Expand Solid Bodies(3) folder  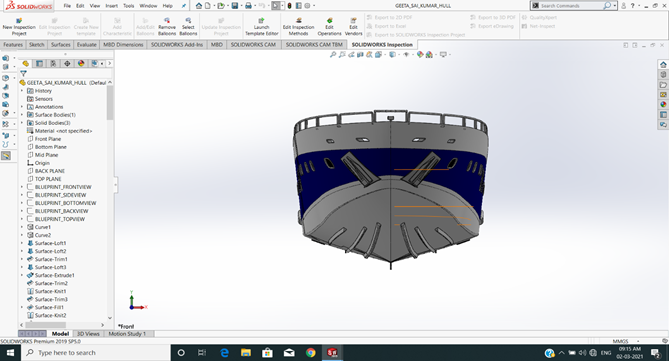pos(22,123)
